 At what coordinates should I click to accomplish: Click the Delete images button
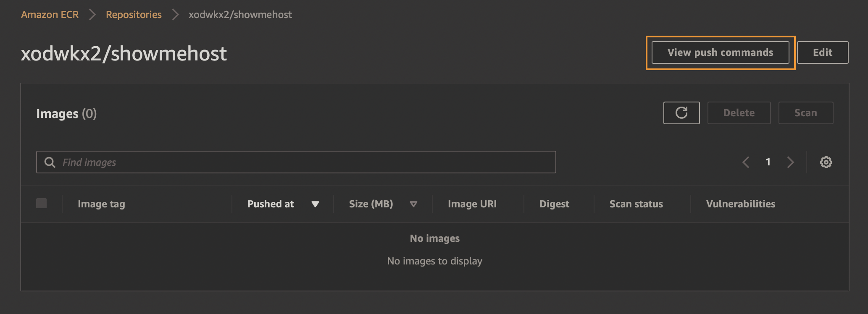739,113
